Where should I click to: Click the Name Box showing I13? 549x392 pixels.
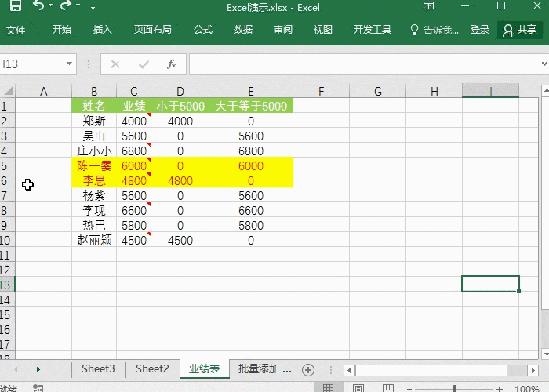(31, 64)
